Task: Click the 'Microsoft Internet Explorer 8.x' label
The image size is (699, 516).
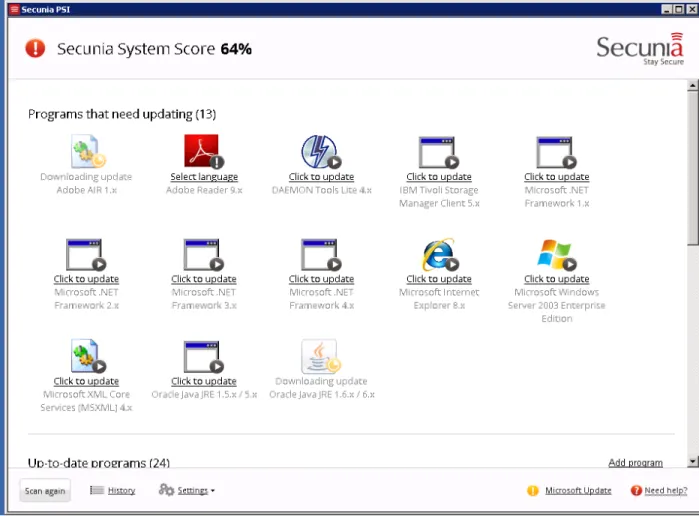Action: click(x=439, y=299)
